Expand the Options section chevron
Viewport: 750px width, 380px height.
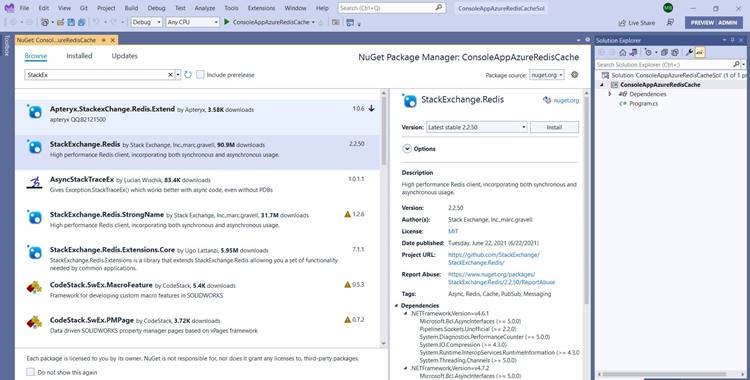[407, 149]
